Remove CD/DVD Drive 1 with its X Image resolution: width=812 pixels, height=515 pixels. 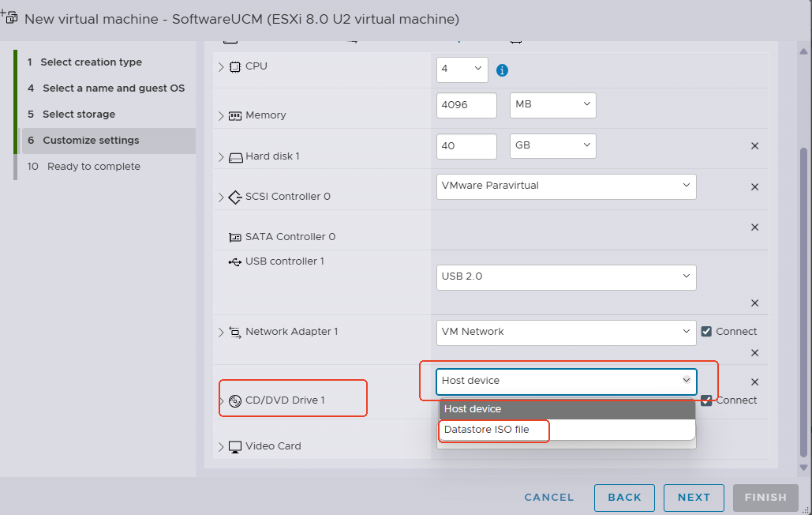pos(754,382)
